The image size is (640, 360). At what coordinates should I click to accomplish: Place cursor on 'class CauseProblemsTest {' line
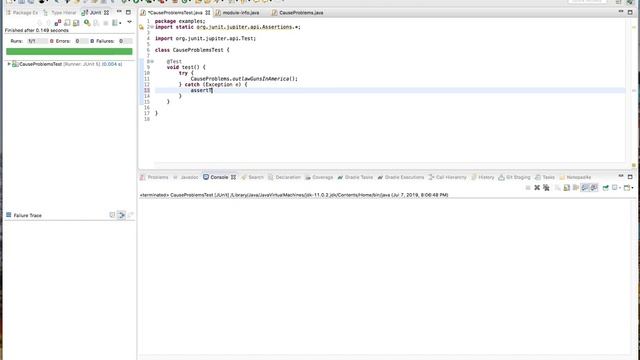coord(192,50)
